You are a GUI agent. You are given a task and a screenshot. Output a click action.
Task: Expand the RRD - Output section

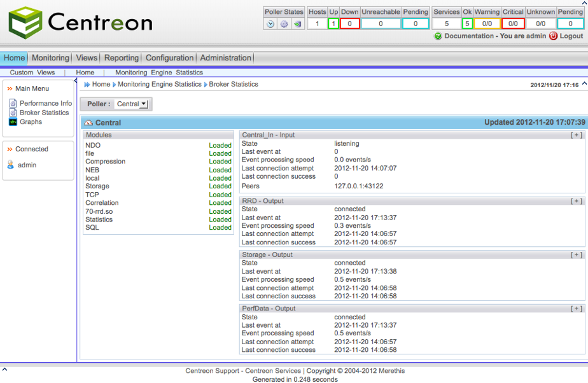point(577,201)
